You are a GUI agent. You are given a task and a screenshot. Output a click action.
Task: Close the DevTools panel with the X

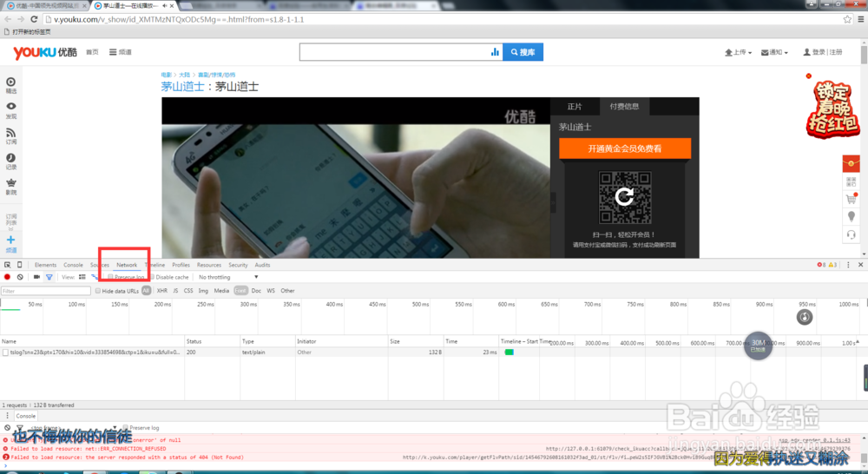(x=861, y=266)
